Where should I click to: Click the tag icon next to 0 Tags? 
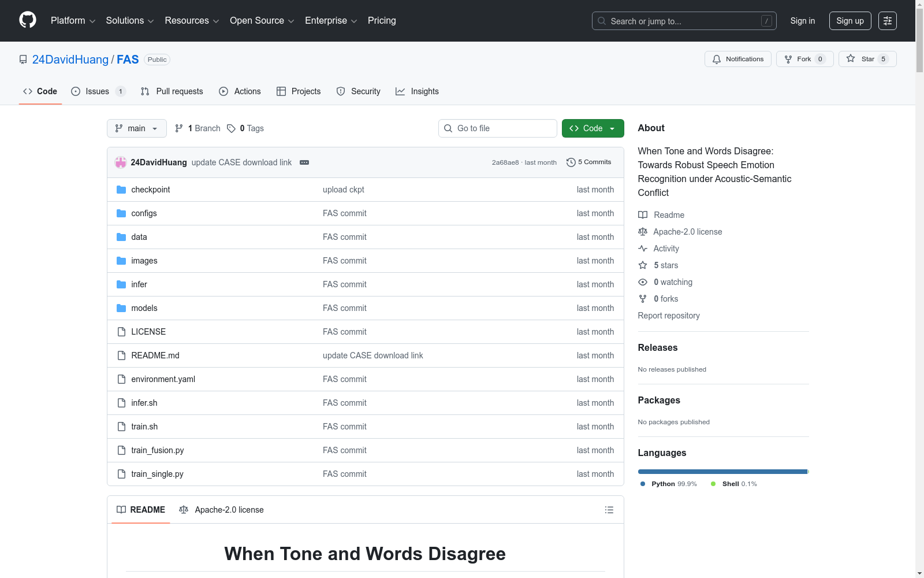click(231, 128)
